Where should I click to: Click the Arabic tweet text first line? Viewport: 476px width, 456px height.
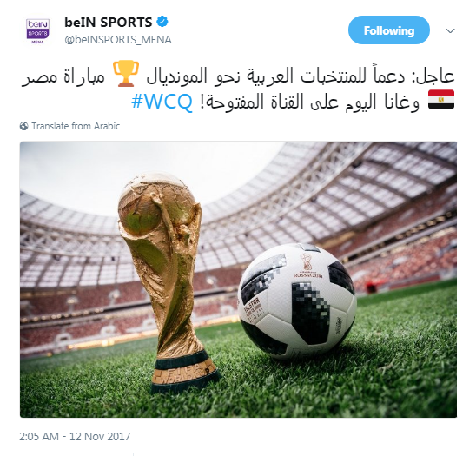(238, 76)
